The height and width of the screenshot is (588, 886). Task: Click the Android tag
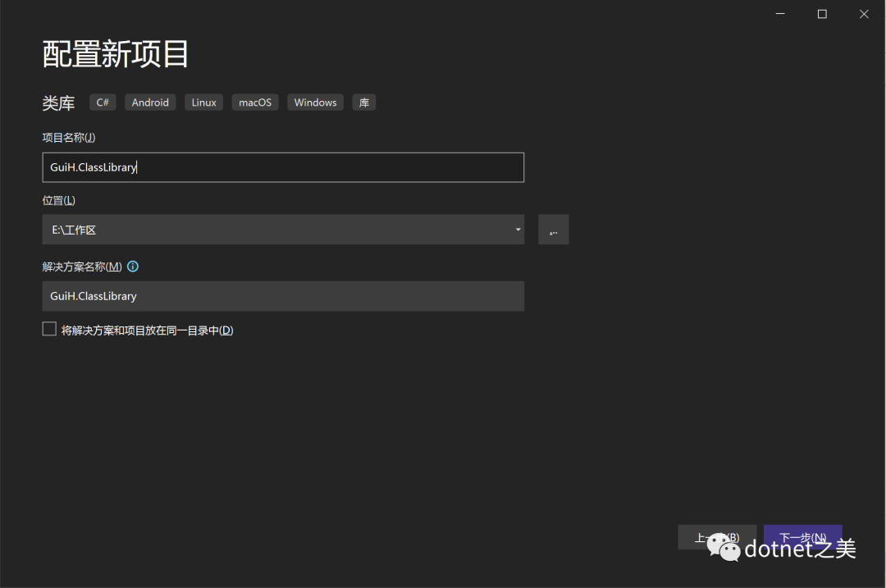pos(150,103)
